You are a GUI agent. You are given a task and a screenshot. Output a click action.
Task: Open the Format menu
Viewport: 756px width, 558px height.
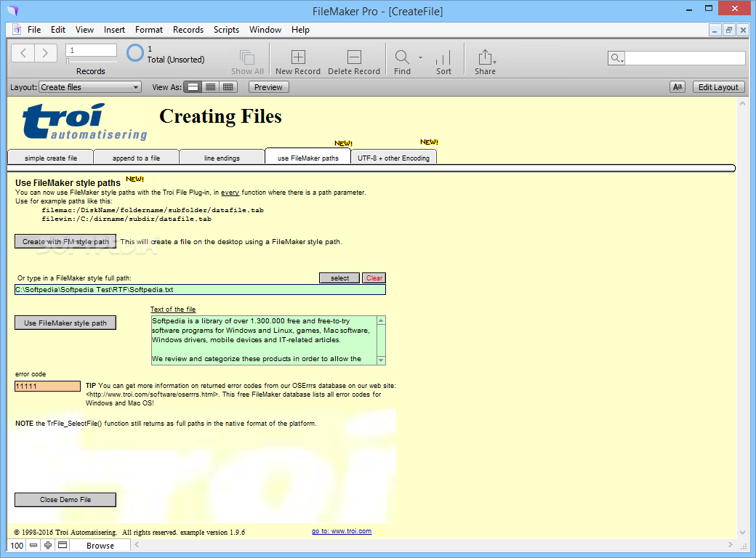click(149, 29)
